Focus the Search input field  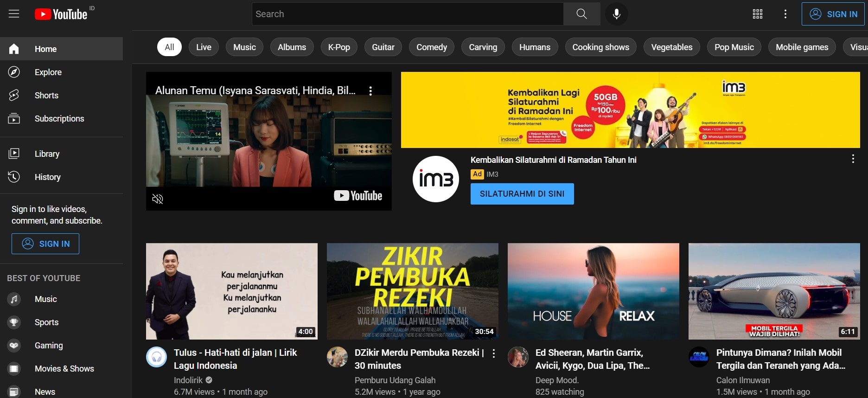pyautogui.click(x=408, y=14)
